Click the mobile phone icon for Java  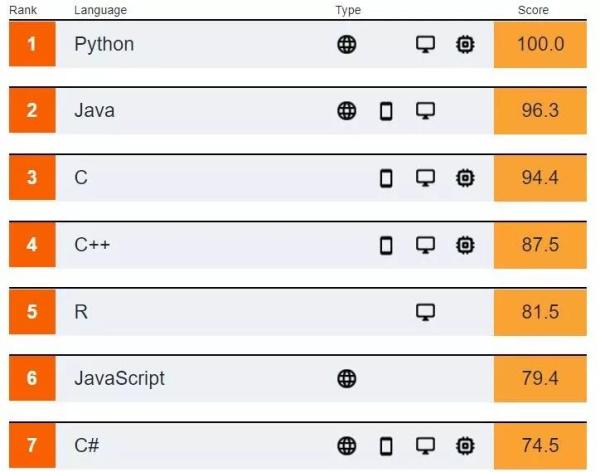pos(386,111)
